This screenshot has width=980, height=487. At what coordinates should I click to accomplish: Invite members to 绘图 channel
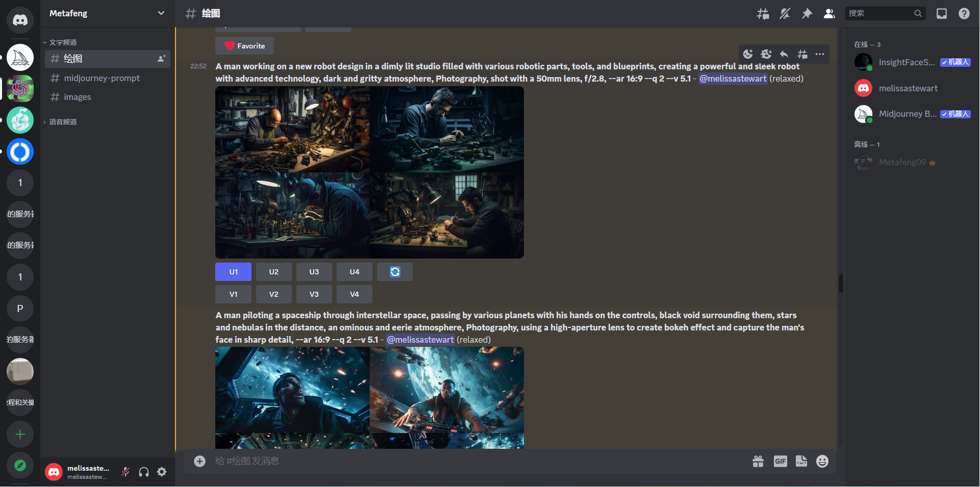pyautogui.click(x=161, y=59)
